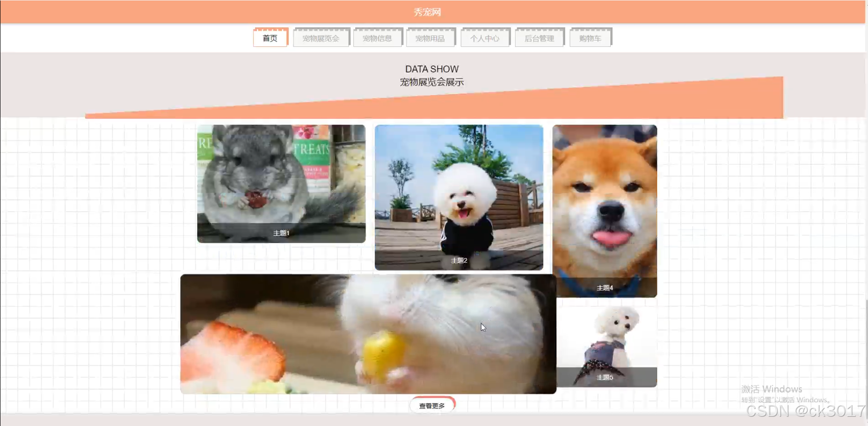Click the 秀宠网 site title
868x426 pixels.
(x=427, y=12)
